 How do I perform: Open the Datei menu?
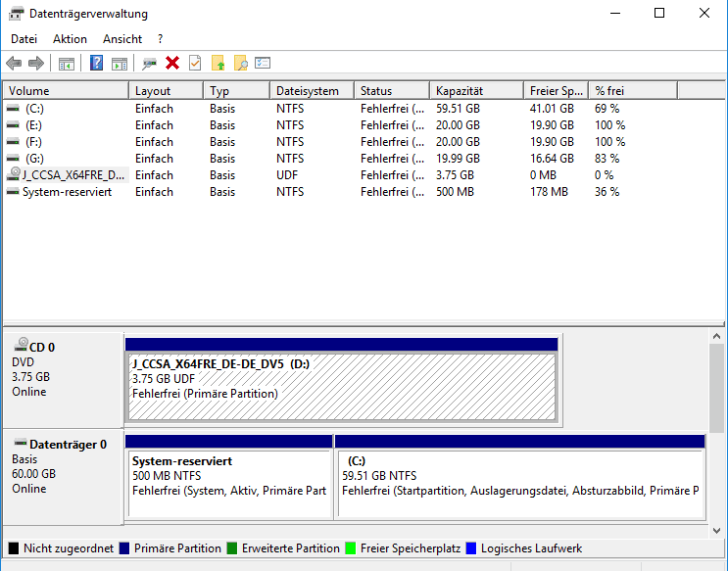point(24,39)
